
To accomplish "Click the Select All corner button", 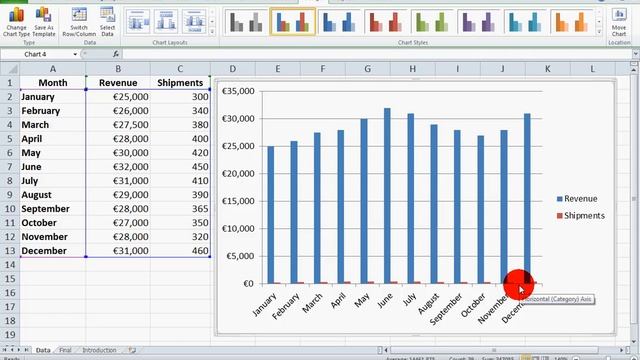I will point(10,69).
